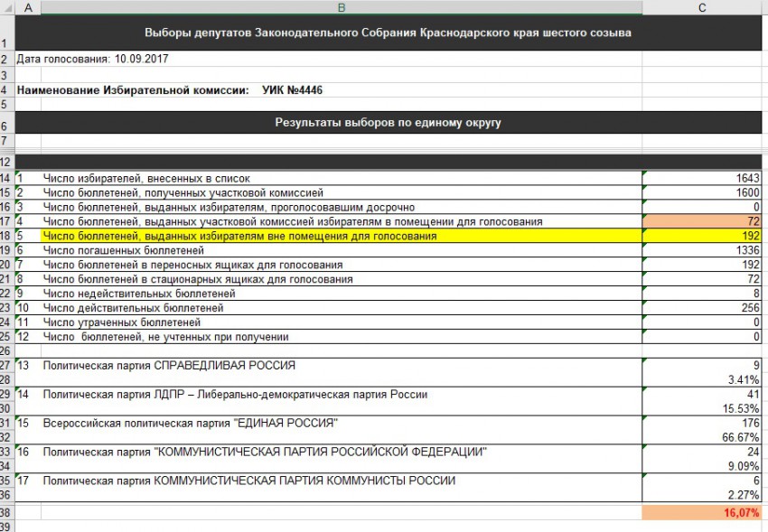This screenshot has height=532, width=768.
Task: Select the title cell about Выборы депутатов
Action: pos(389,33)
